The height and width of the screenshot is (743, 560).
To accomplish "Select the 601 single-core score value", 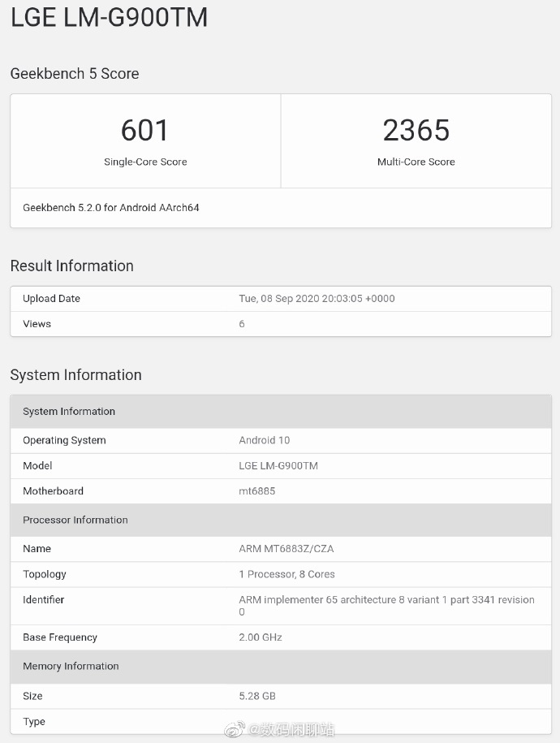I will click(145, 130).
